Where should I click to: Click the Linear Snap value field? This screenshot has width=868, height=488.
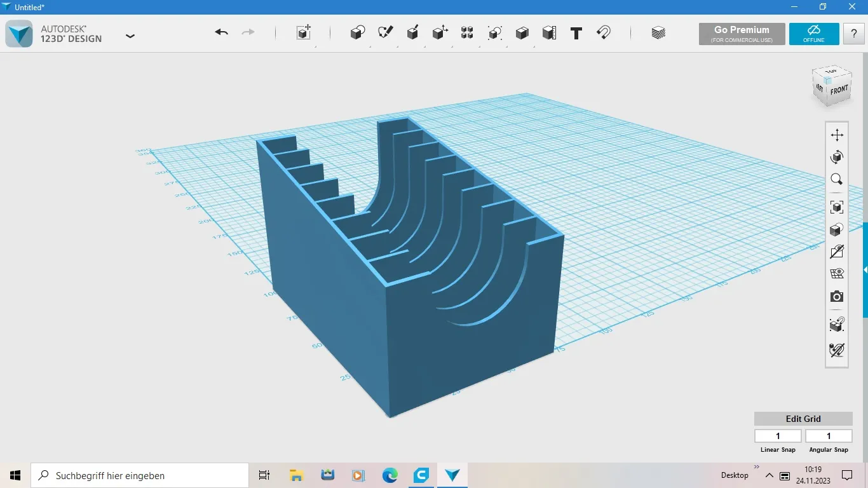pos(778,436)
